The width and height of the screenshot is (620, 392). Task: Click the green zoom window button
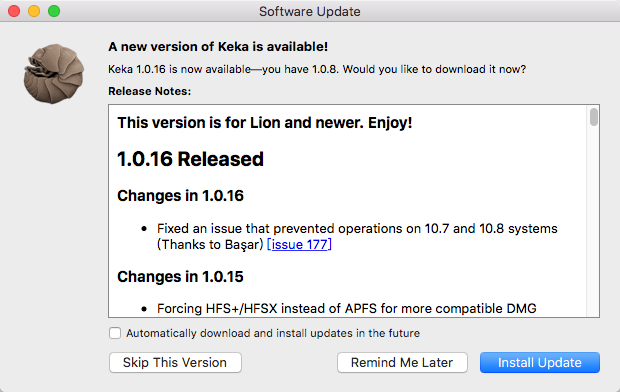click(54, 11)
